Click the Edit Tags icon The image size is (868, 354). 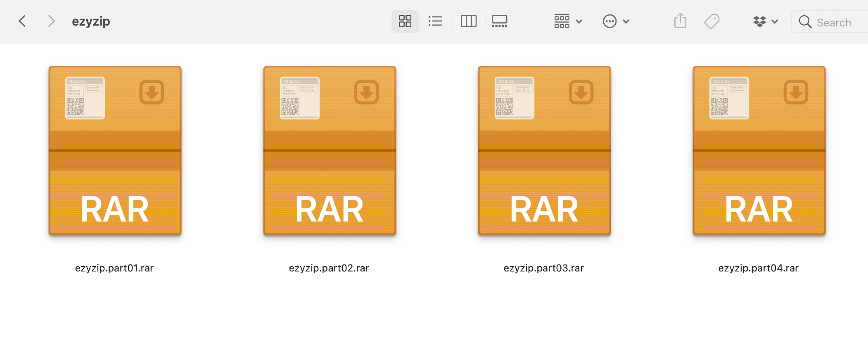pos(711,21)
